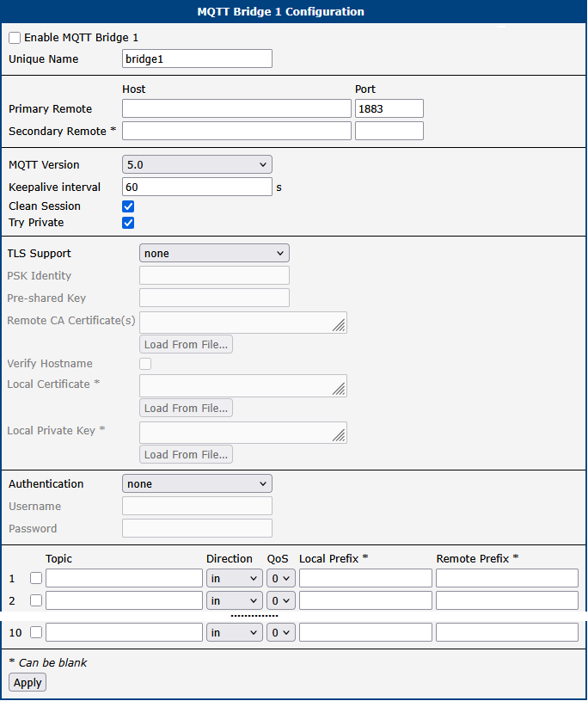The image size is (588, 701).
Task: Click the PSK Identity field
Action: point(214,275)
